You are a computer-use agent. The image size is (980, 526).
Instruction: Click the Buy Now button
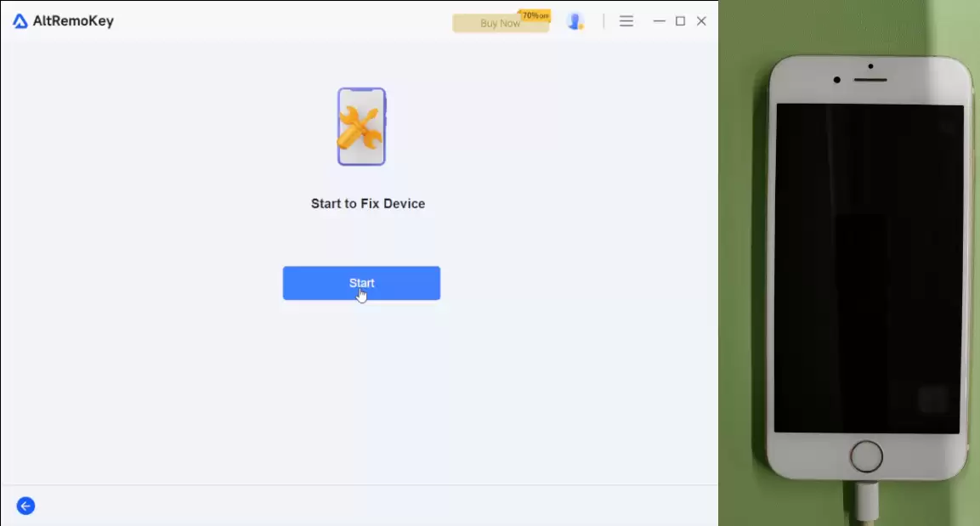tap(501, 23)
